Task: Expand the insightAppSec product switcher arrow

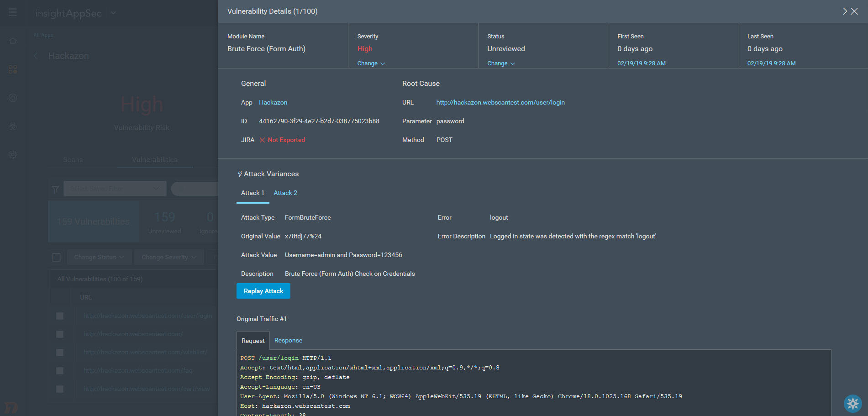Action: pos(113,13)
